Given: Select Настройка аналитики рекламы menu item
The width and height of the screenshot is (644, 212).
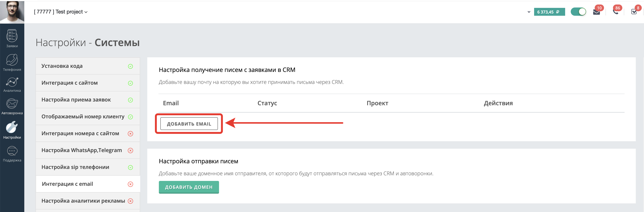Looking at the screenshot, I should [88, 201].
